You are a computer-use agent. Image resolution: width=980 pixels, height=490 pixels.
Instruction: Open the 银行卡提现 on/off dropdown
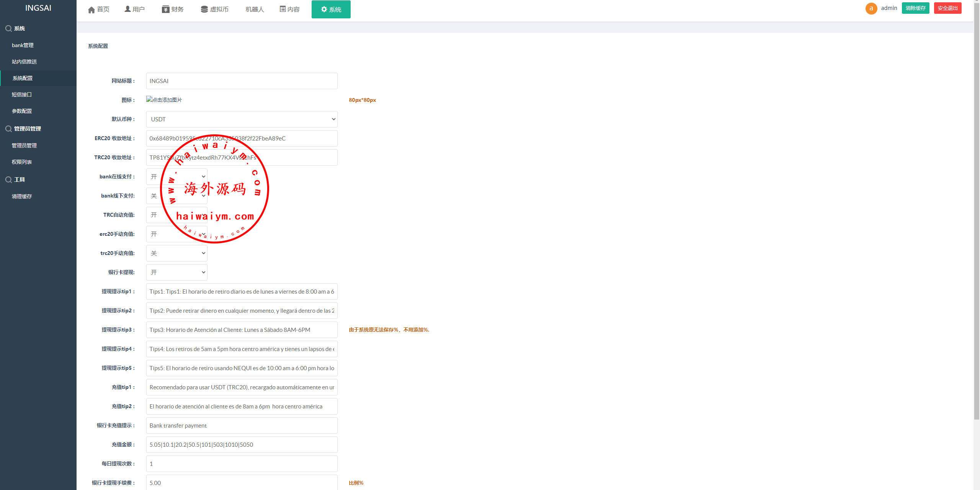[x=177, y=272]
